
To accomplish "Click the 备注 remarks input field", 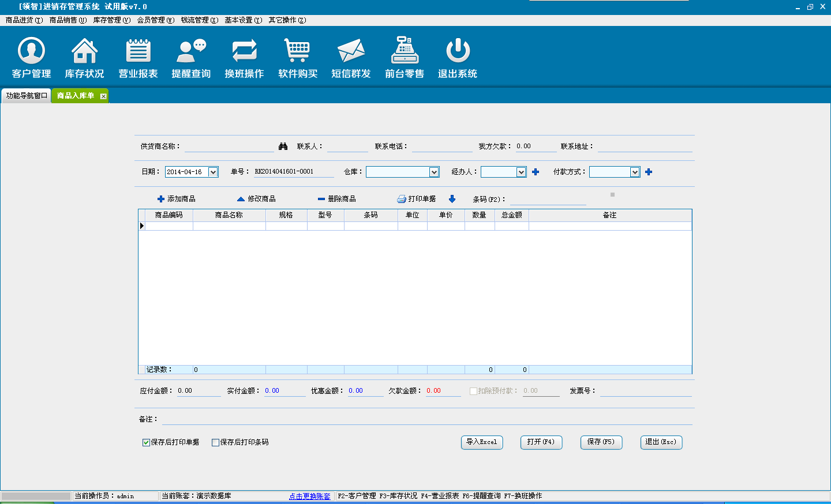I will pos(426,419).
